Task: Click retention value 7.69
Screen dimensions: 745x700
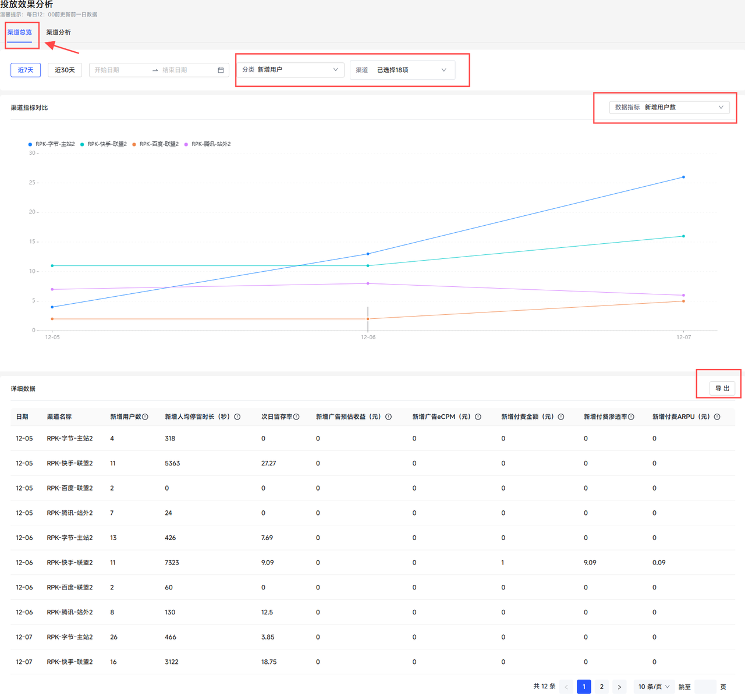Action: point(267,538)
